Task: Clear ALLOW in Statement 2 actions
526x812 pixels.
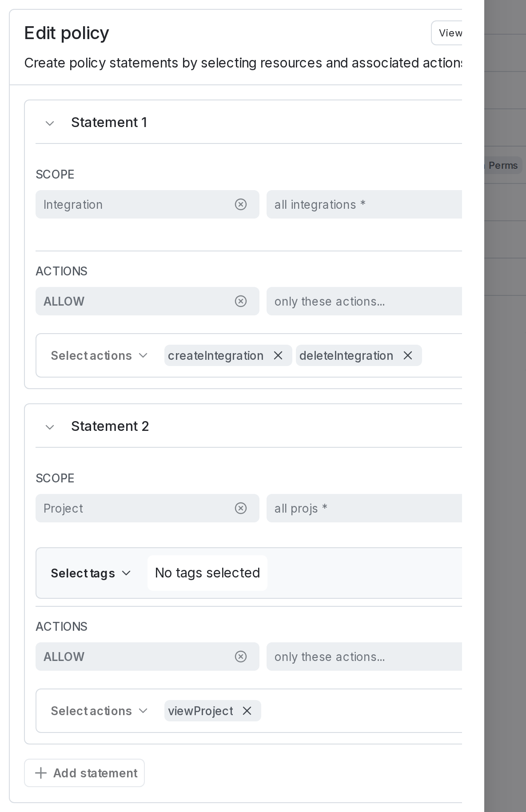Action: (x=240, y=657)
